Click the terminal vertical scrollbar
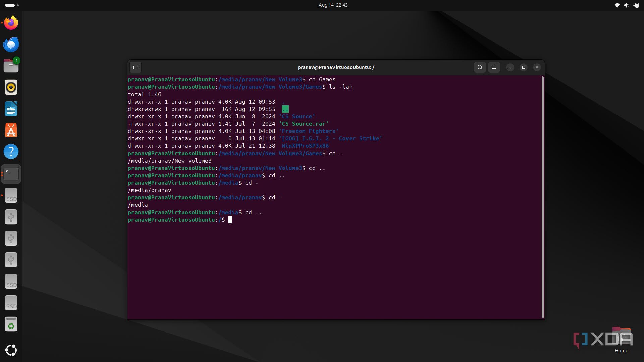Screen dimensions: 644x362 (542, 197)
